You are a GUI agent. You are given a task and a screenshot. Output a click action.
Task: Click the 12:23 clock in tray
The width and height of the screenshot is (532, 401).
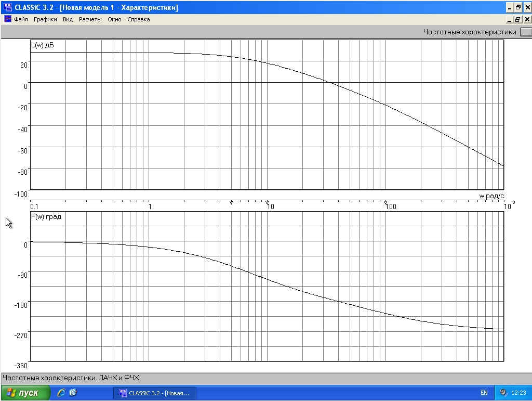coord(518,393)
